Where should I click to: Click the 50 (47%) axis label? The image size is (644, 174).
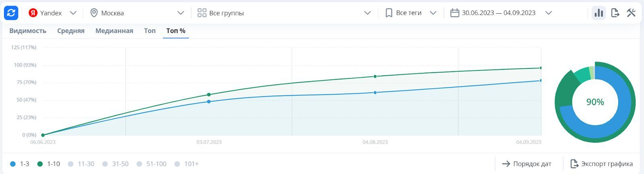pos(26,100)
